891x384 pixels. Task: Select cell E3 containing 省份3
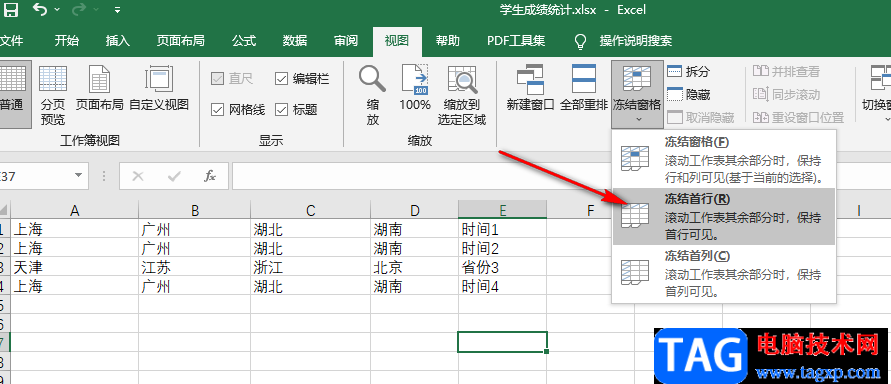coord(503,267)
